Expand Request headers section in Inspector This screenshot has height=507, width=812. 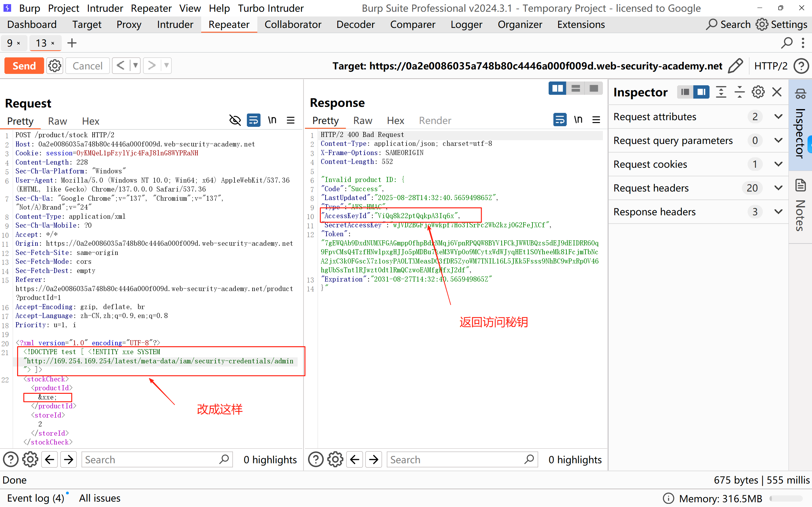(x=778, y=188)
